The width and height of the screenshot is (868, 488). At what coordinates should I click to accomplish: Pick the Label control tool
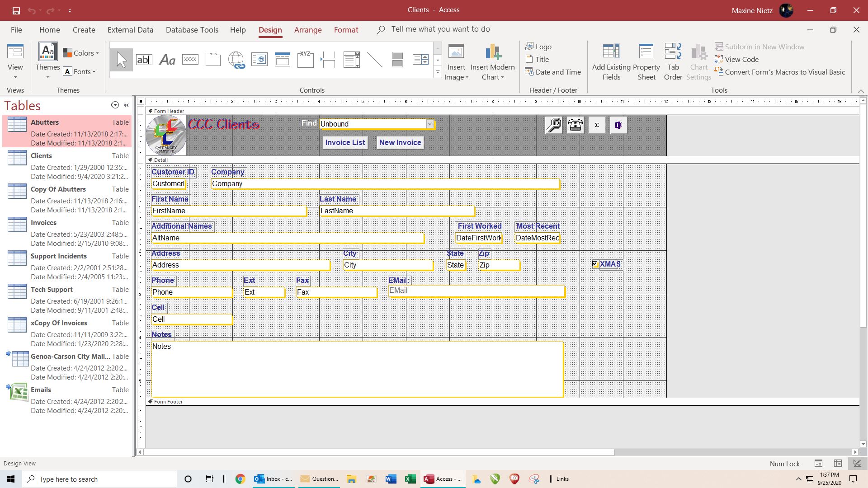coord(167,60)
